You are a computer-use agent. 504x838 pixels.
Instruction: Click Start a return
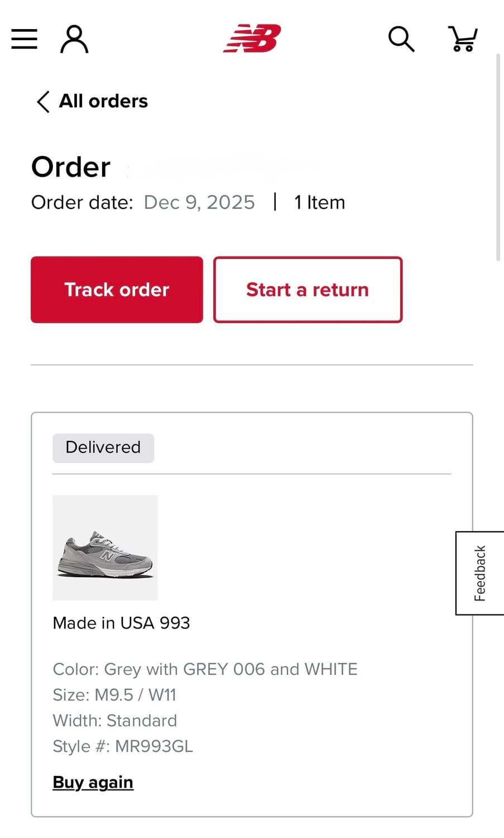click(x=308, y=289)
